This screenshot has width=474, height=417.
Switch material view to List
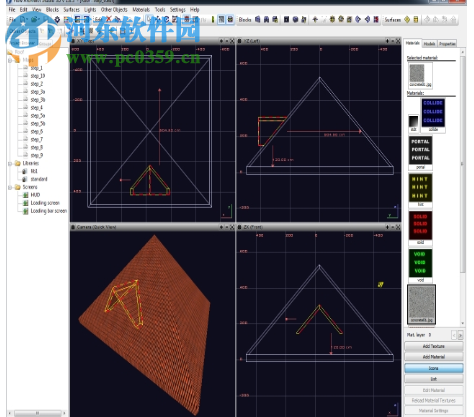coord(434,379)
